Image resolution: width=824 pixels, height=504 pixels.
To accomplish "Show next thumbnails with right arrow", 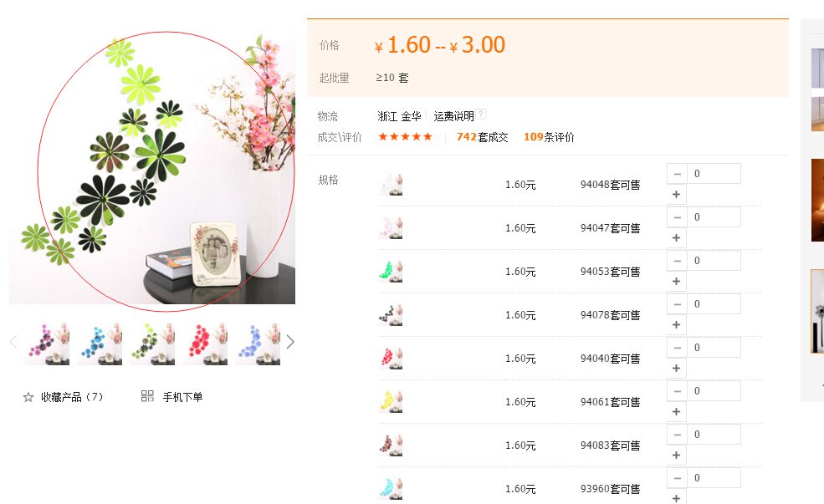I will [x=290, y=343].
